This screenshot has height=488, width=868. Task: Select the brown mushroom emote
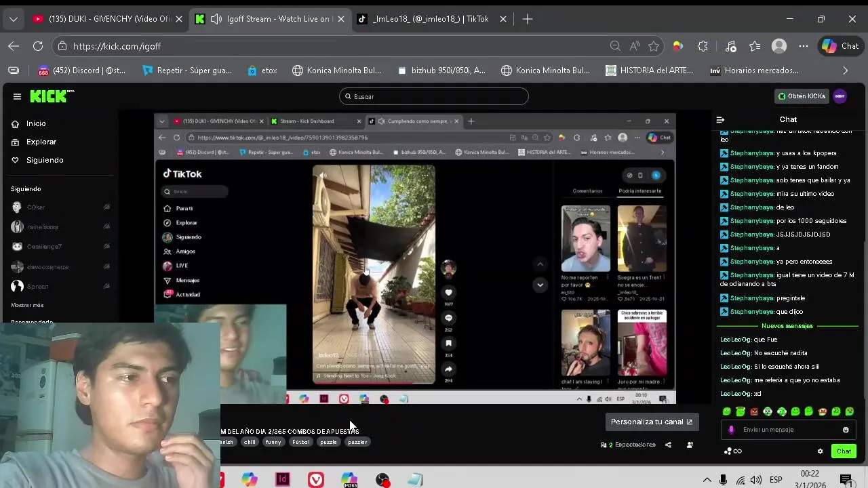pos(822,411)
